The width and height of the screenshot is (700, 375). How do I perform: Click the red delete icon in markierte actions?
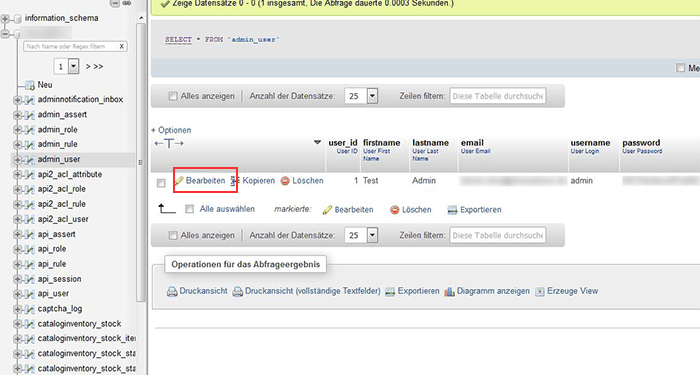coord(395,210)
